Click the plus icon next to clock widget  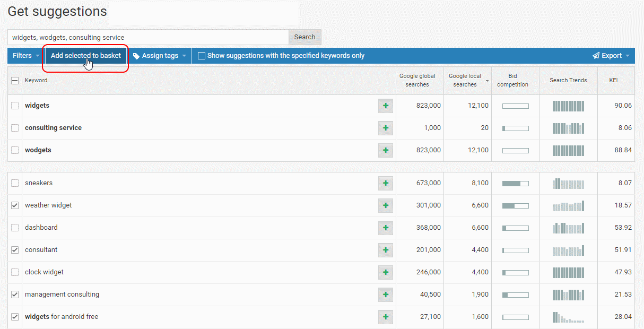[x=386, y=273]
